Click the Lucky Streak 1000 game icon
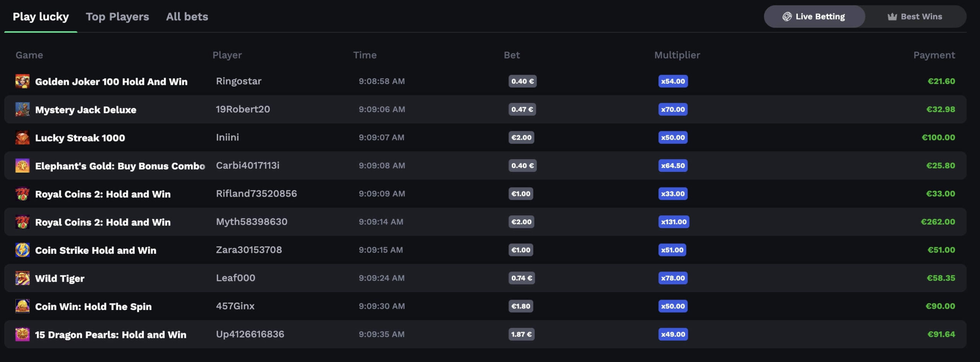Image resolution: width=980 pixels, height=362 pixels. click(22, 138)
